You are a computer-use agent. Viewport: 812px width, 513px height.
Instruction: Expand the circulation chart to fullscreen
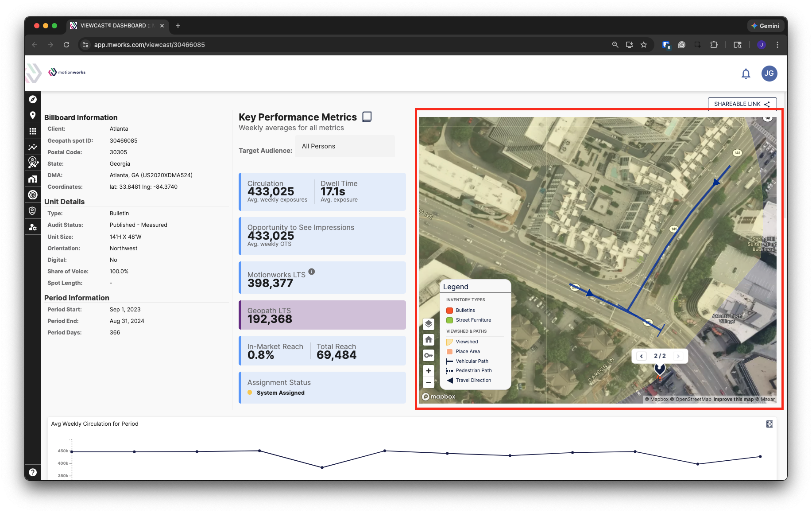point(769,424)
